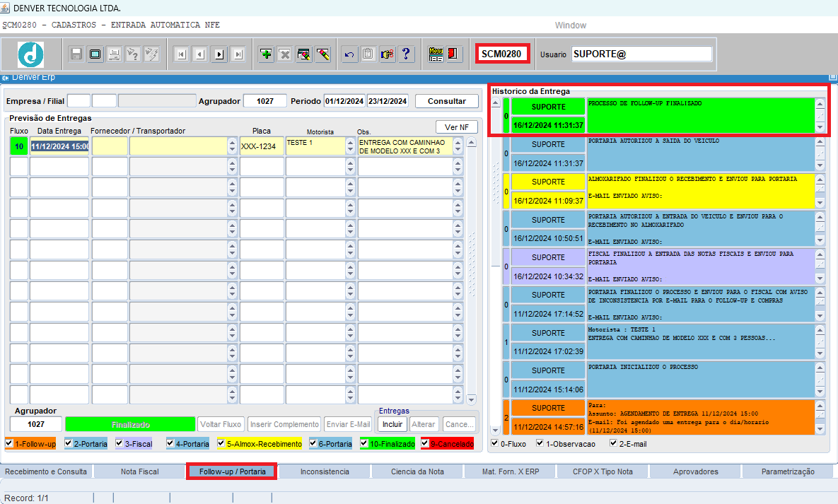Click Obs. field stepper arrows on first row
The height and width of the screenshot is (504, 838).
tap(458, 146)
